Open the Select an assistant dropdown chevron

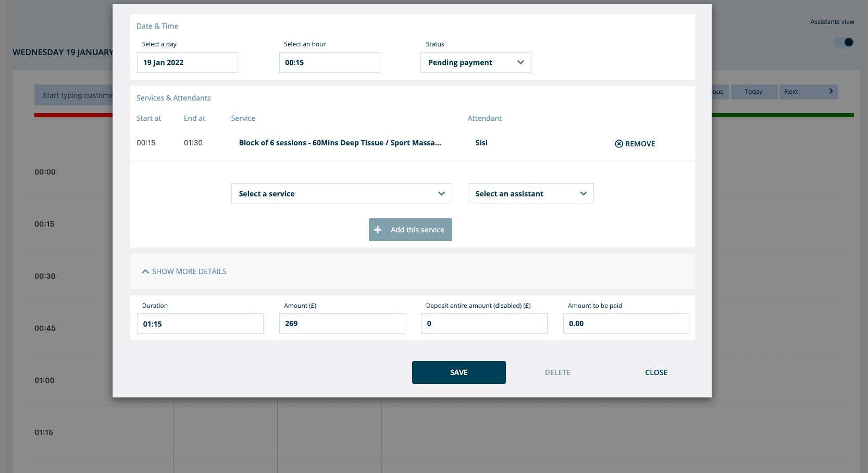584,193
